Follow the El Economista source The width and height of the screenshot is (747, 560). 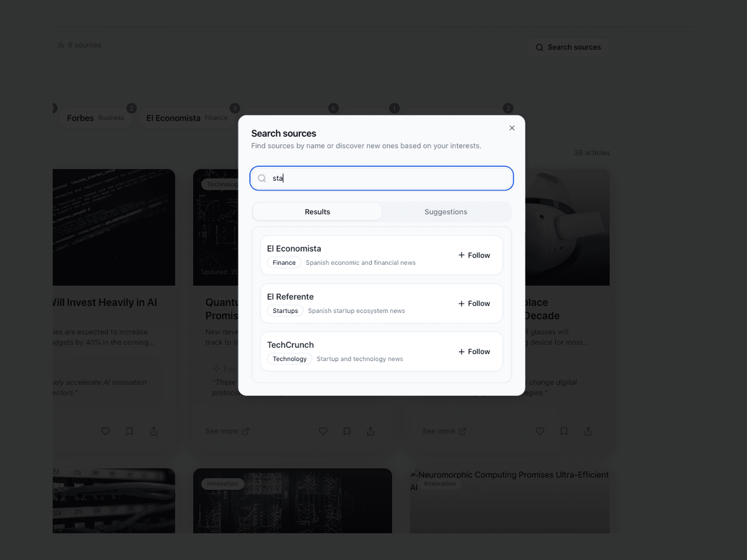[x=474, y=255]
